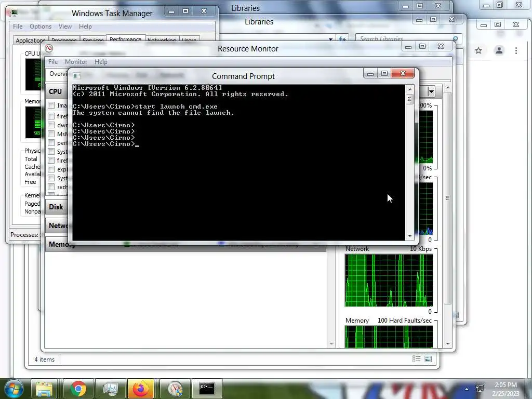Check the perf process checkbox
532x399 pixels.
pos(51,142)
